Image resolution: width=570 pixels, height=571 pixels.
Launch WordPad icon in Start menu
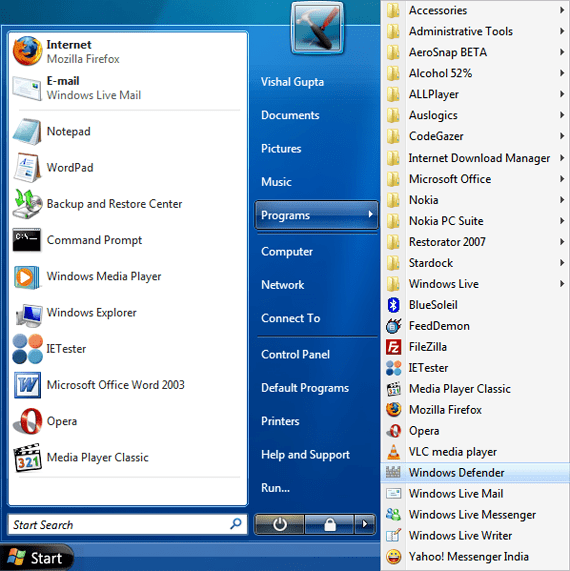(27, 168)
